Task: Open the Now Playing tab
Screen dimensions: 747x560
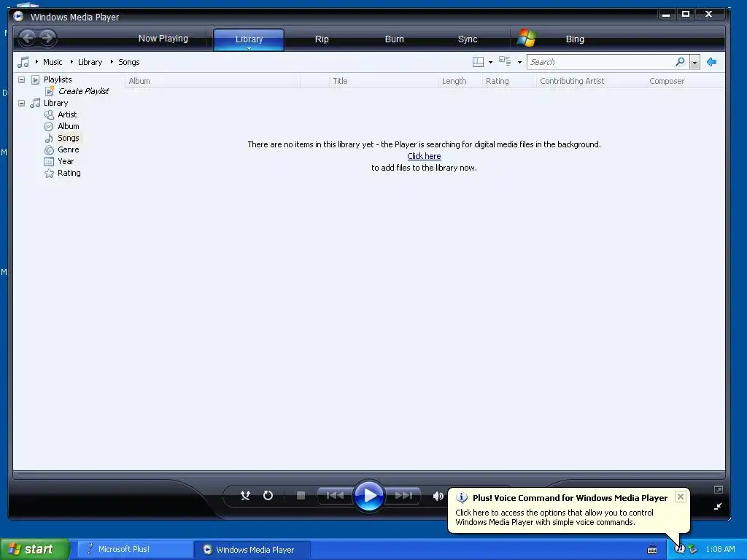Action: pyautogui.click(x=163, y=39)
